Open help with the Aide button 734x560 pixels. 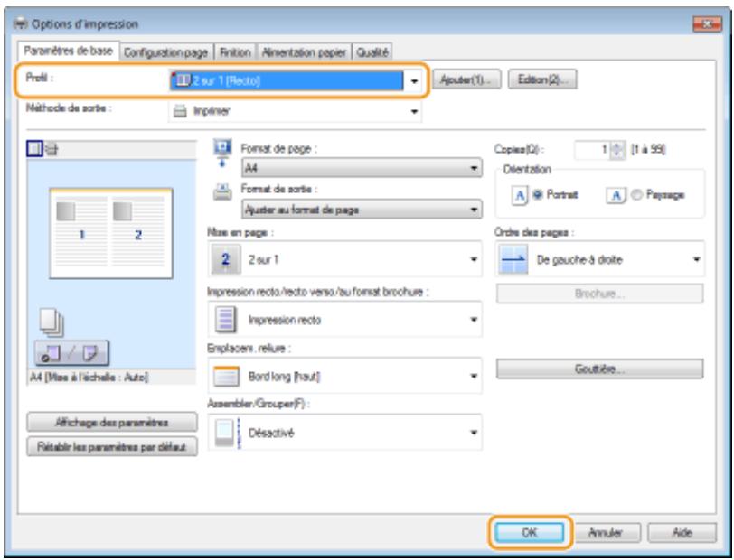coord(682,532)
